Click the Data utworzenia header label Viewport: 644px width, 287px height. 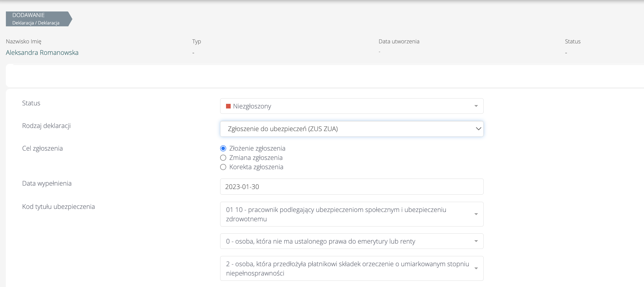(x=399, y=42)
